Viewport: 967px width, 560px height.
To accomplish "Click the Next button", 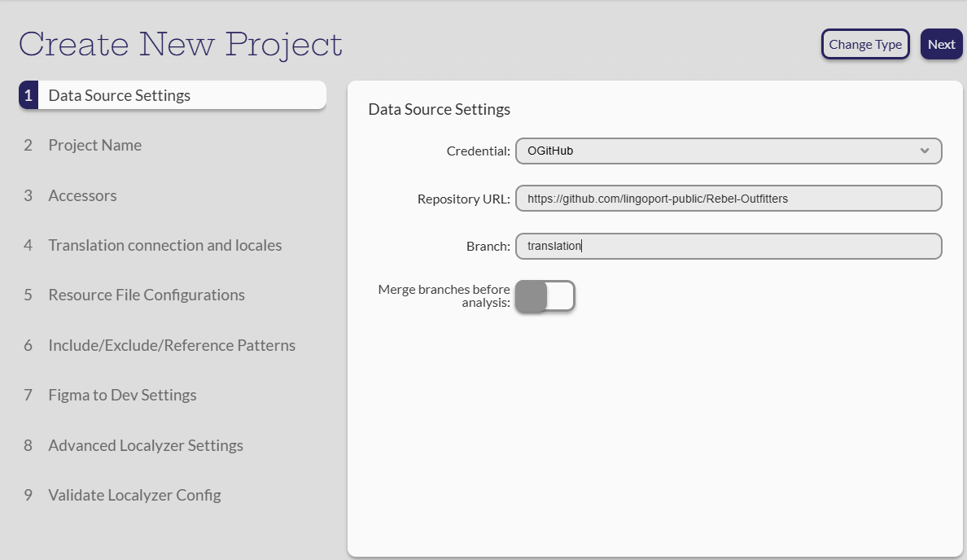I will coord(941,45).
